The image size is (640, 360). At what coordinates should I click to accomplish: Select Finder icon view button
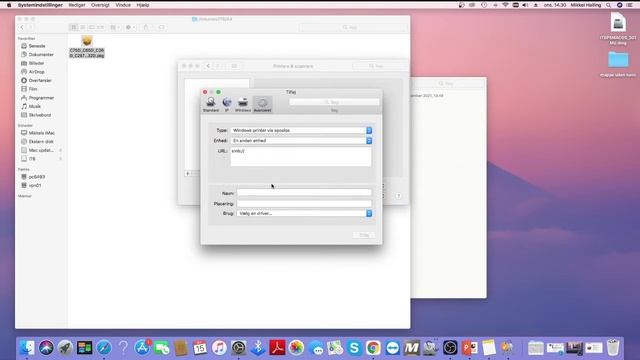pos(73,27)
